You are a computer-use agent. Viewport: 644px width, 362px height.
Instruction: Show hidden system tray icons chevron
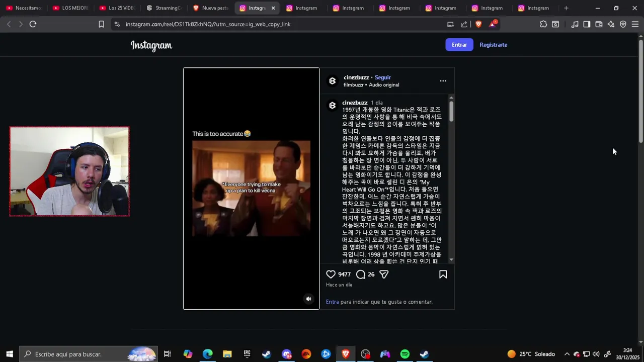tap(567, 354)
